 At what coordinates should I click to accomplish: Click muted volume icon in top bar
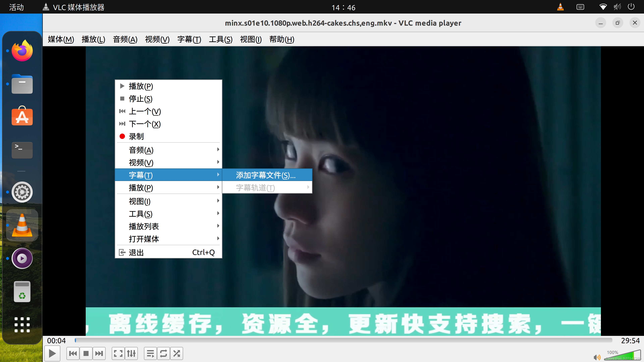click(x=617, y=7)
